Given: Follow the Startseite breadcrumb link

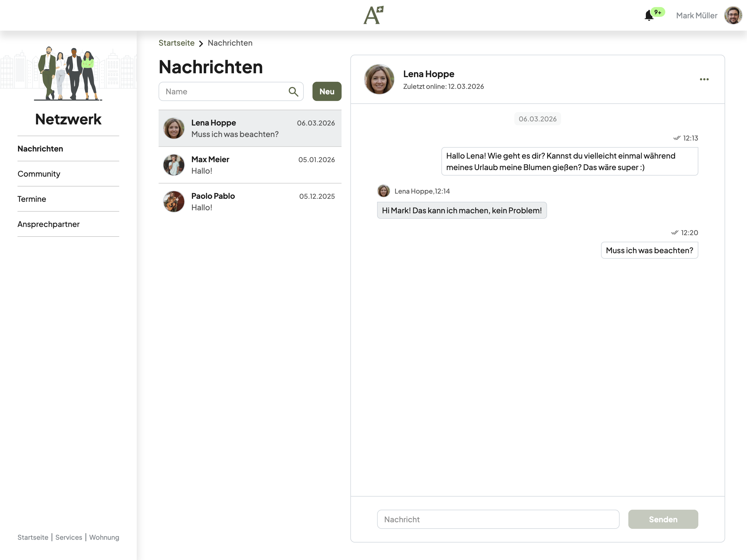Looking at the screenshot, I should coord(177,43).
